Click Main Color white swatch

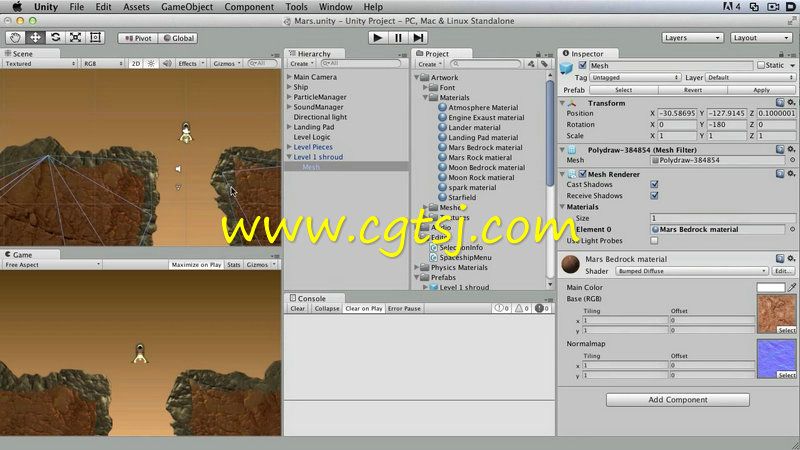[770, 288]
